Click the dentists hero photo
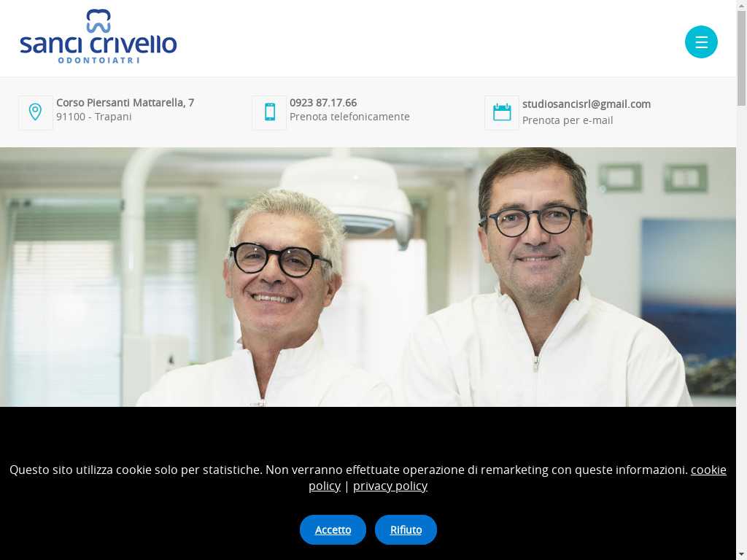 [x=368, y=276]
